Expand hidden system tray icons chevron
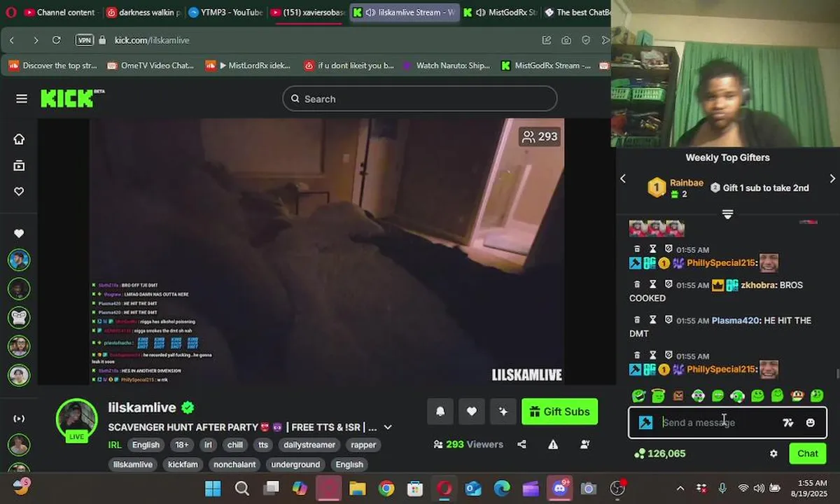Image resolution: width=840 pixels, height=504 pixels. [680, 488]
